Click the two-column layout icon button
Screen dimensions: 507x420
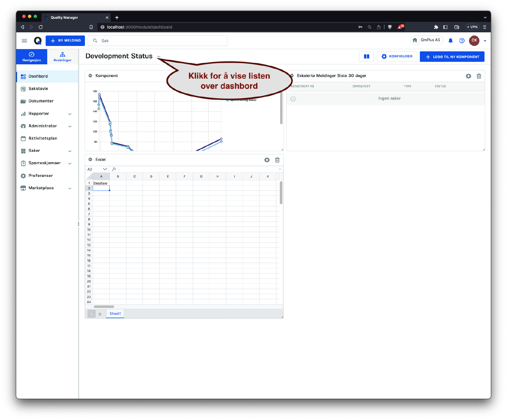[x=366, y=56]
